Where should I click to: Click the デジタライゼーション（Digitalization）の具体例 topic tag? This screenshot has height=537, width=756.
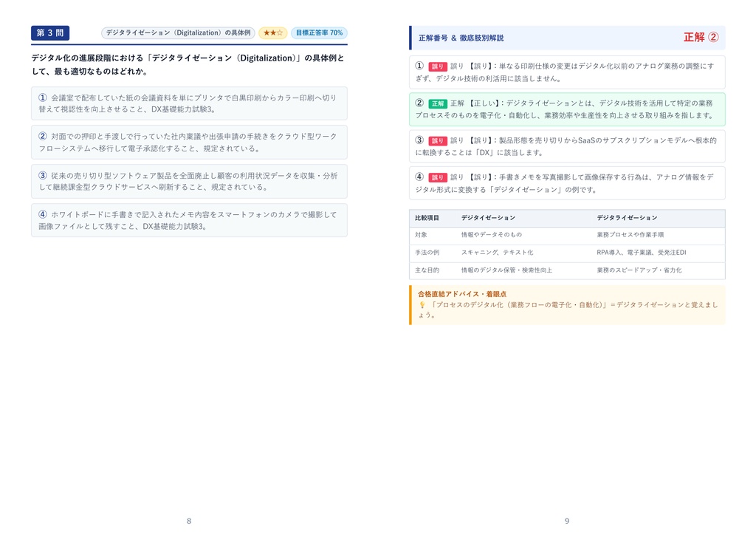(x=178, y=33)
